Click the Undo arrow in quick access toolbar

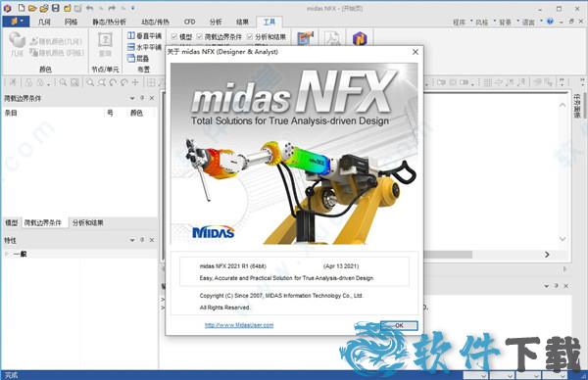[89, 8]
